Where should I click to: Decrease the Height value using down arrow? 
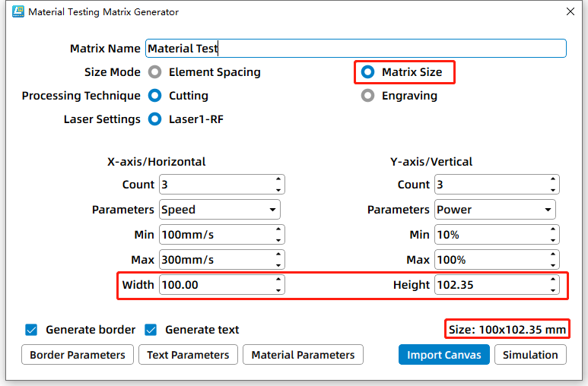point(553,289)
